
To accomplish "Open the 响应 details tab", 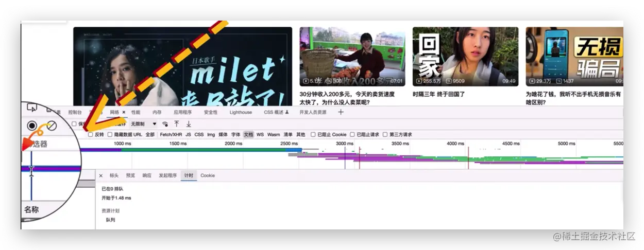I will pyautogui.click(x=147, y=175).
